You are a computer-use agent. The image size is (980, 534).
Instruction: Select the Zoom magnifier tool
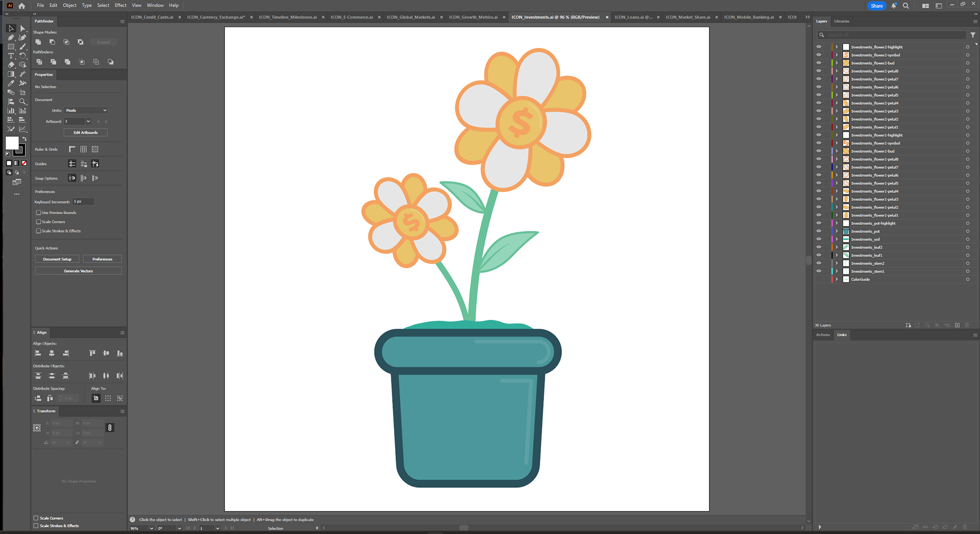[x=22, y=101]
